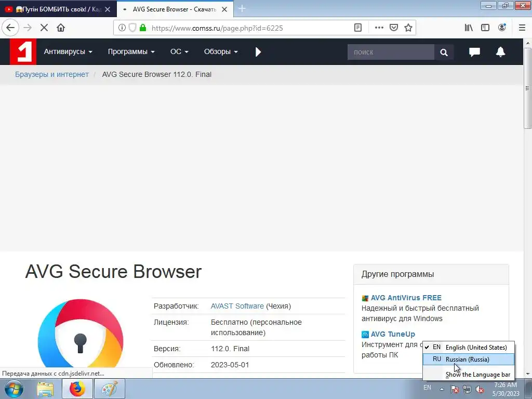Click the green padlock connection icon
The height and width of the screenshot is (399, 532).
tap(143, 28)
